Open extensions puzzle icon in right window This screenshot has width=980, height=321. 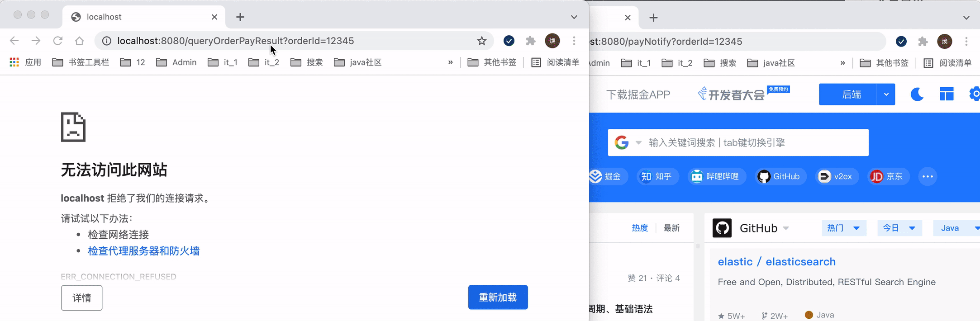click(923, 42)
